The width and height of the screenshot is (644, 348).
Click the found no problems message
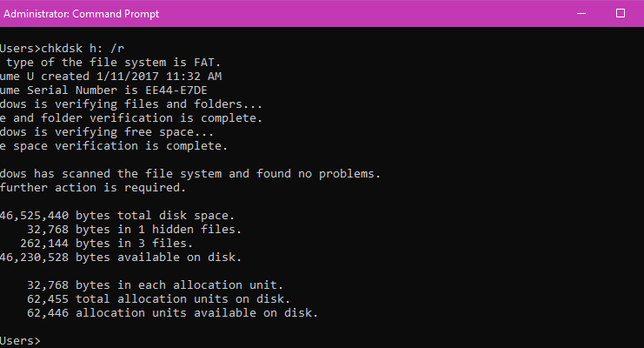coord(190,174)
